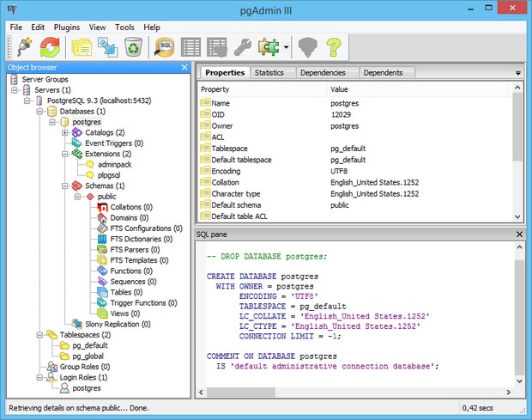Click the object properties toolbar icon
Screen dimensions: 532x420
82,47
